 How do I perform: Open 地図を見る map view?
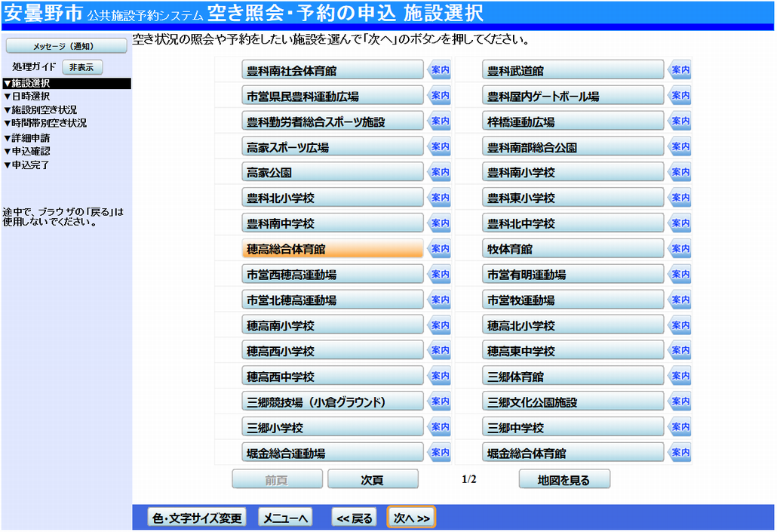[x=564, y=479]
